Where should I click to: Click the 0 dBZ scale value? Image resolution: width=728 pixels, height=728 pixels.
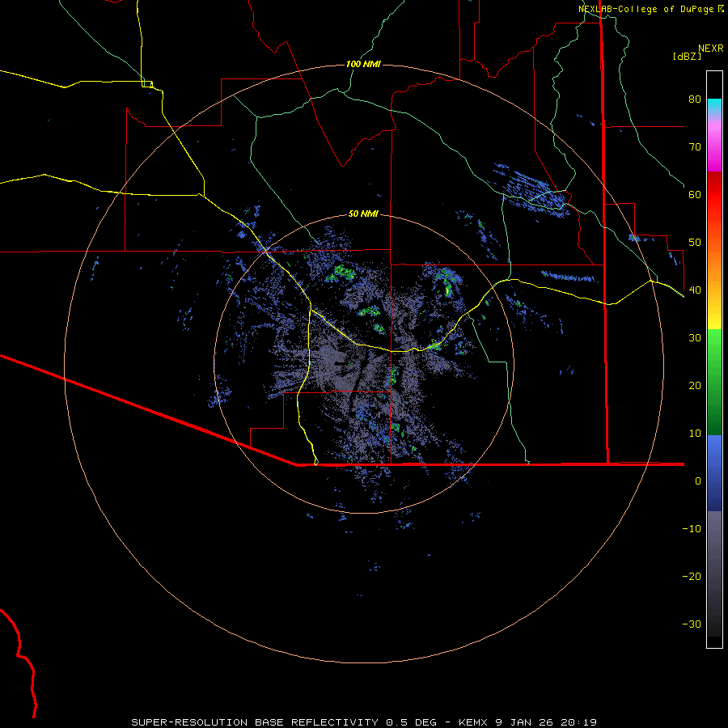coord(698,481)
